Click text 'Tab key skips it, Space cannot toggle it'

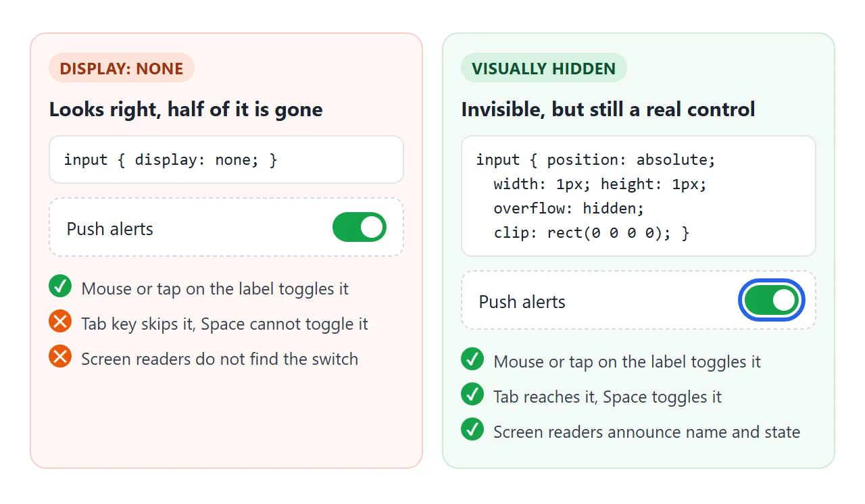pyautogui.click(x=225, y=324)
